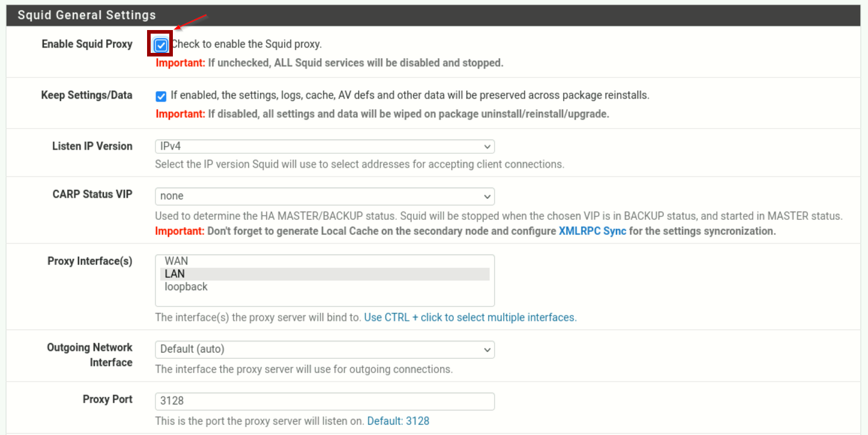The width and height of the screenshot is (868, 435).
Task: Click the 'CARP Status VIP' field label
Action: click(92, 195)
